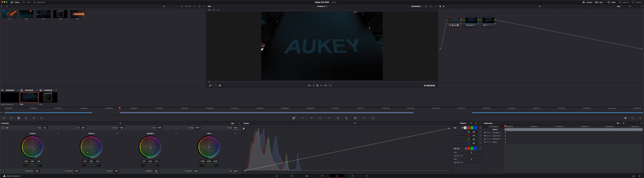
Task: Toggle the green curve Edit channel
Action: (472, 128)
